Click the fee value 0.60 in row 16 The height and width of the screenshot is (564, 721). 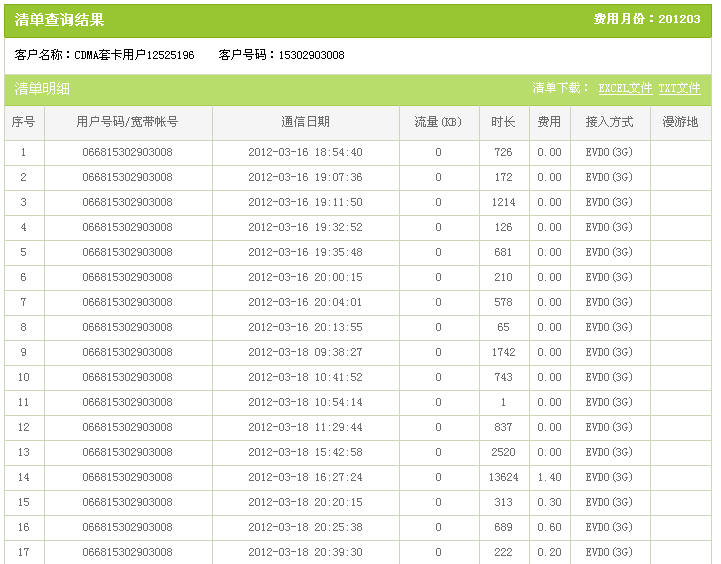549,527
